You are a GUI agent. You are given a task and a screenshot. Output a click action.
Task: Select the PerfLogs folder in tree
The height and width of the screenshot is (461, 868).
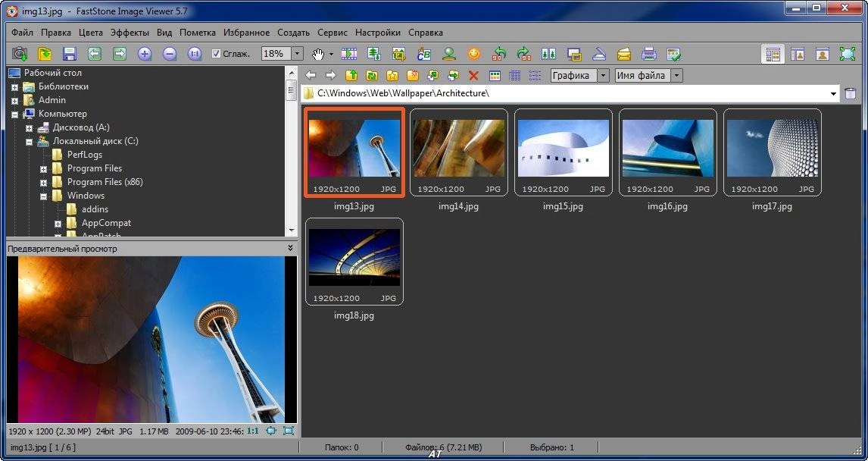[84, 155]
